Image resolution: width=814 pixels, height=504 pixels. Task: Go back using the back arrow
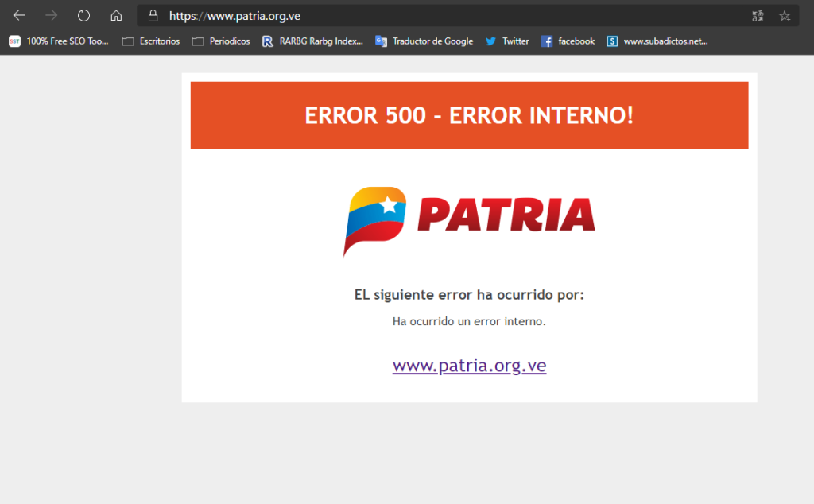19,16
